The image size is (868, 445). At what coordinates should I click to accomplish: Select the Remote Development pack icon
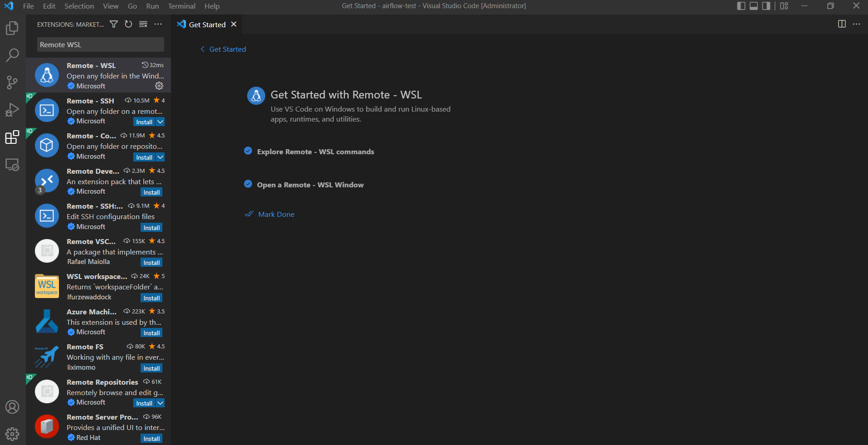pyautogui.click(x=47, y=181)
